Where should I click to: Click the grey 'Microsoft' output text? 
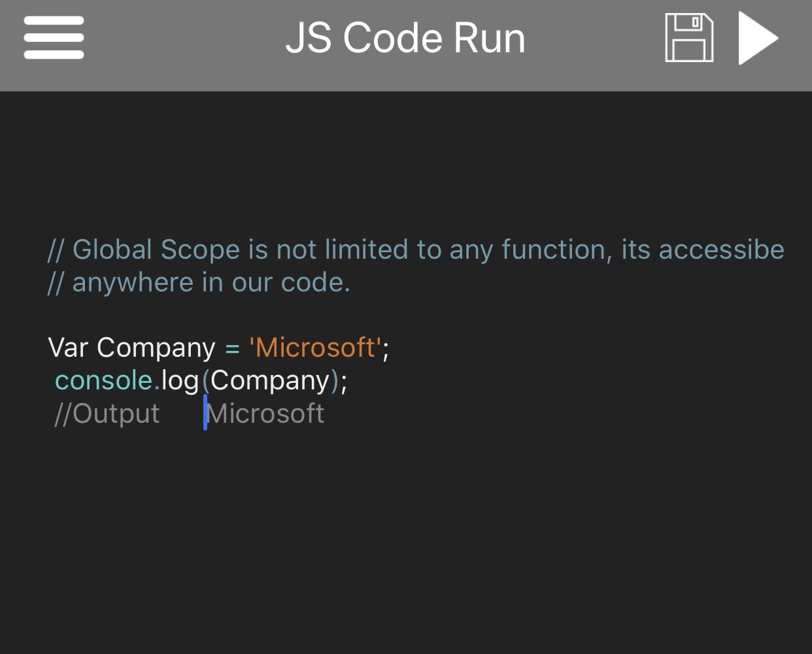(x=265, y=414)
